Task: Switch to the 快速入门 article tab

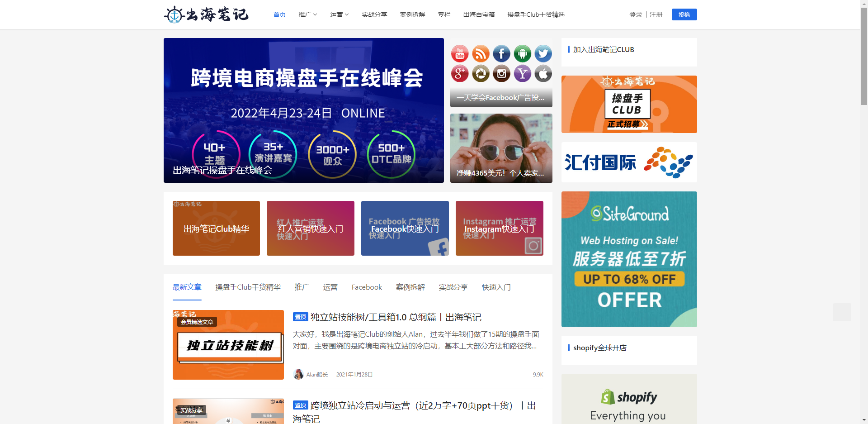Action: click(496, 287)
